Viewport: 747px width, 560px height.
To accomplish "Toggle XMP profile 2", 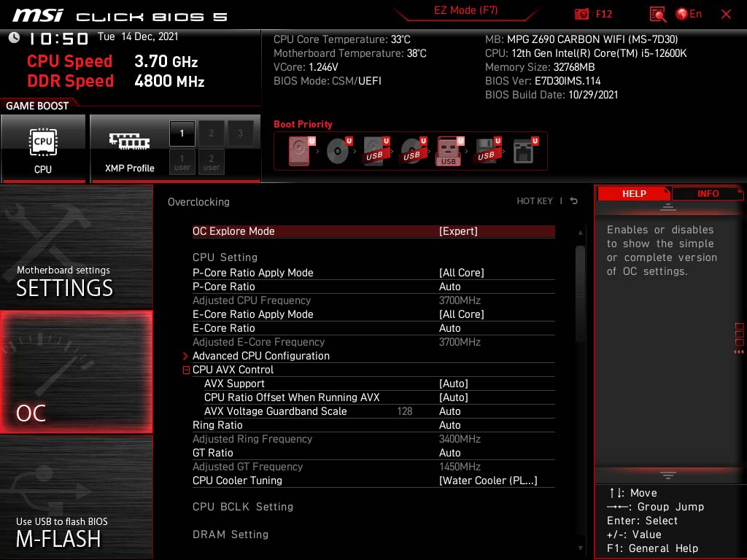I will (x=211, y=133).
